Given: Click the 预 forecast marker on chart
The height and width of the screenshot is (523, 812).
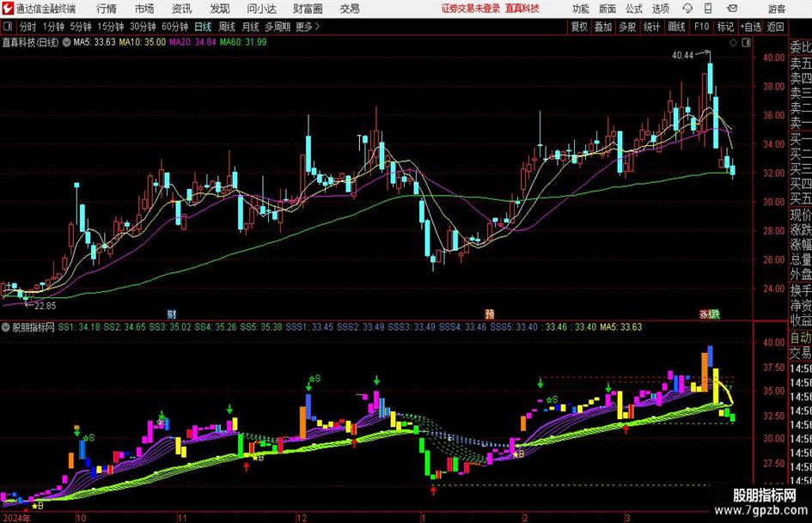Looking at the screenshot, I should (x=490, y=313).
